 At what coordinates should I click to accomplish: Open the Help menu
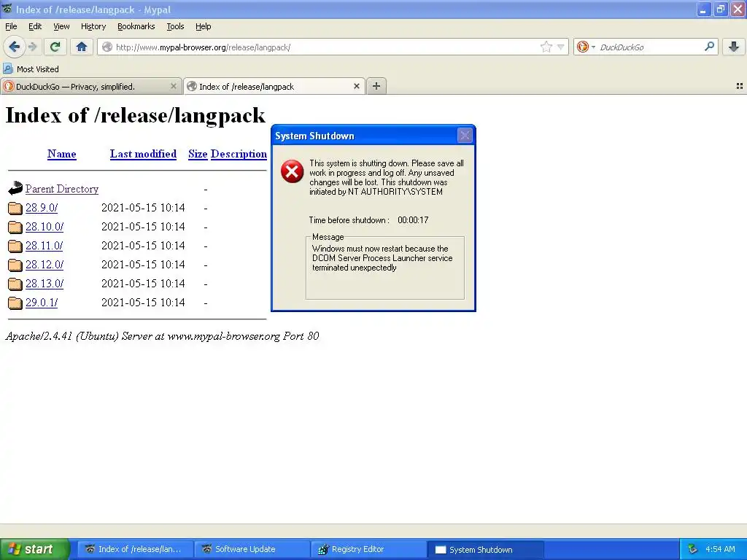tap(203, 26)
